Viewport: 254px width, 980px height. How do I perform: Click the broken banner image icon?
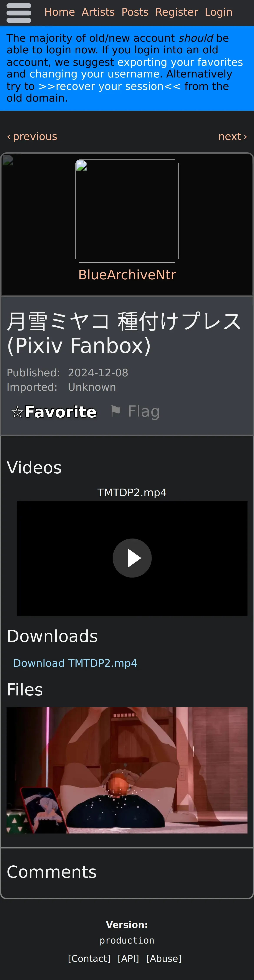[x=8, y=160]
